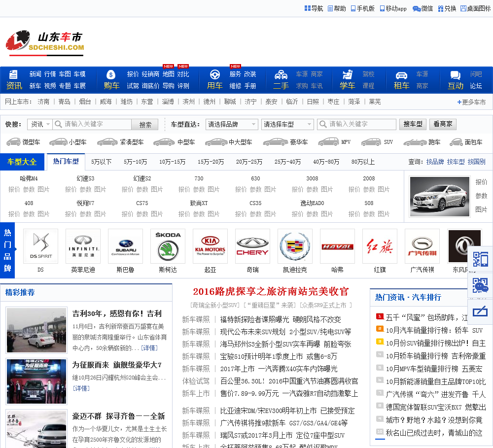This screenshot has width=493, height=448.
Task: Click the 山东车市 site logo
Action: tap(45, 43)
